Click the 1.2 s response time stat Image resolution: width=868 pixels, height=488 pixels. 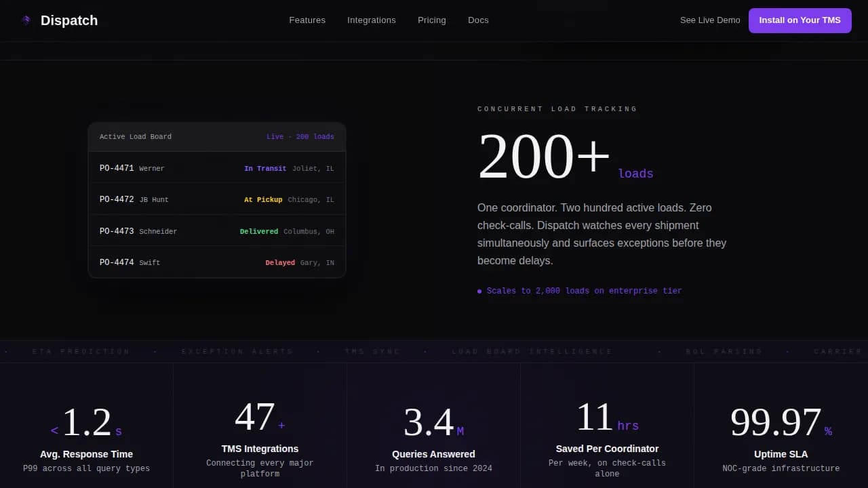[86, 423]
